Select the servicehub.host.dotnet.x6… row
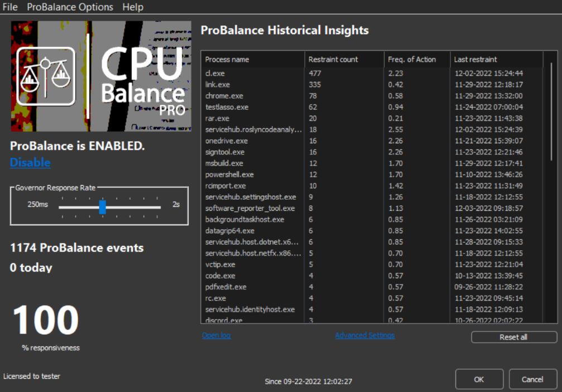Screen dimensions: 562x392 372,242
